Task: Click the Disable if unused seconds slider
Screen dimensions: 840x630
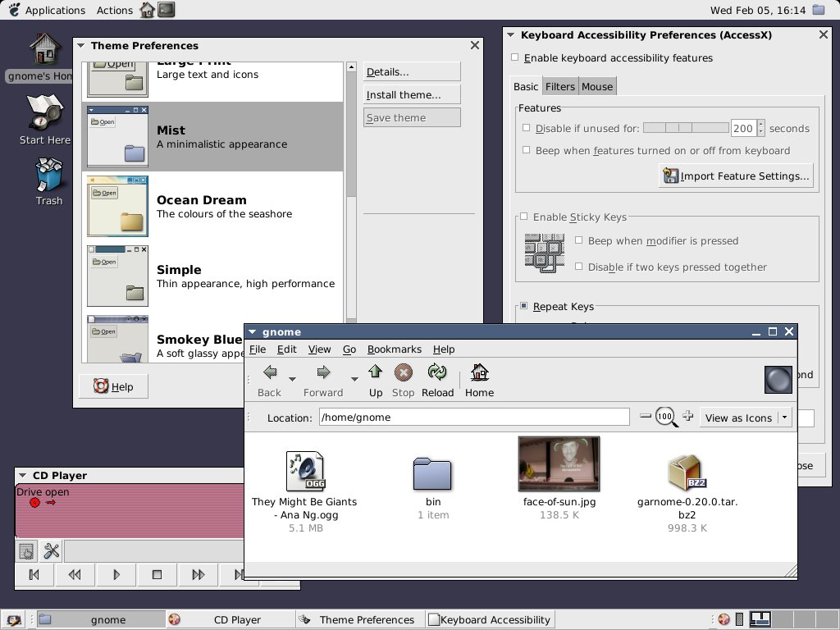Action: [x=685, y=128]
